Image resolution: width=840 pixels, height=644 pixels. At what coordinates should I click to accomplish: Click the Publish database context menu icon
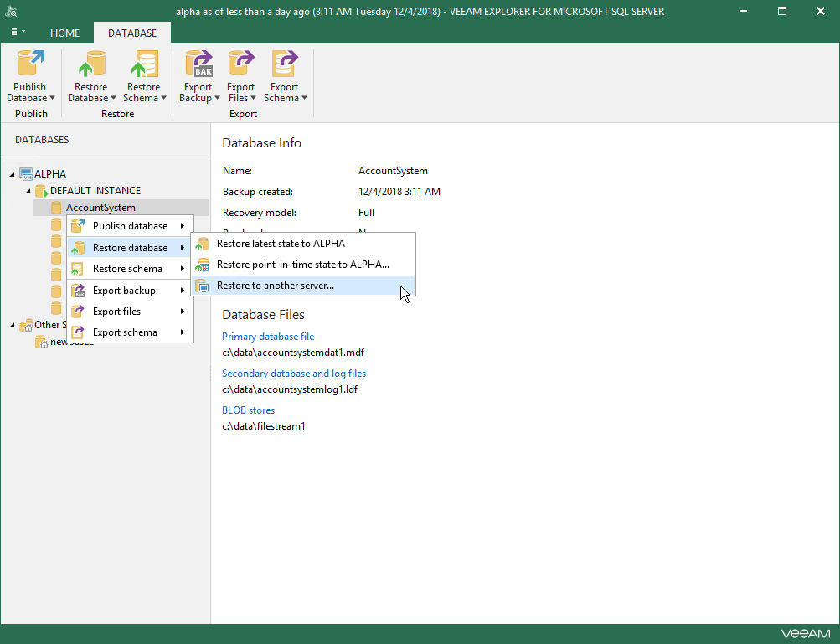click(78, 226)
